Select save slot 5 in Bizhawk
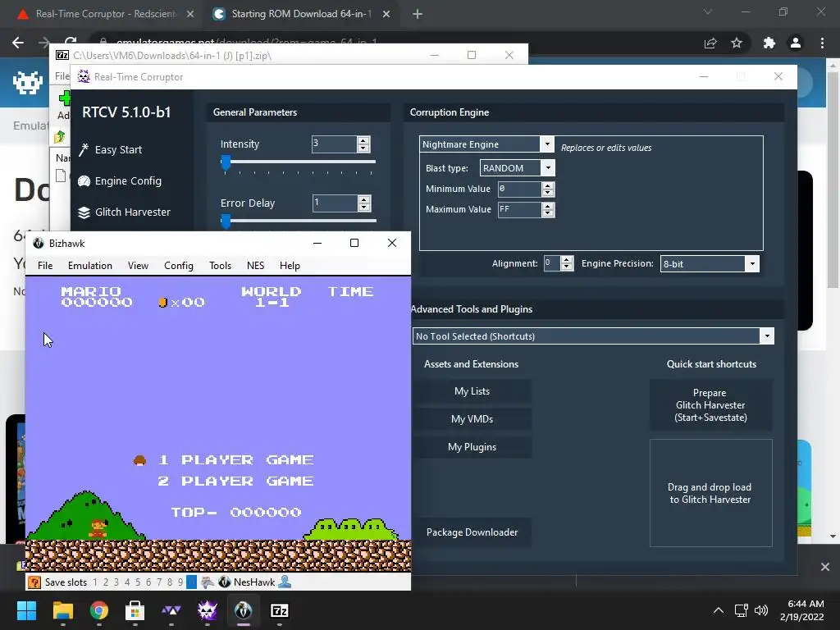The height and width of the screenshot is (630, 840). coord(138,582)
